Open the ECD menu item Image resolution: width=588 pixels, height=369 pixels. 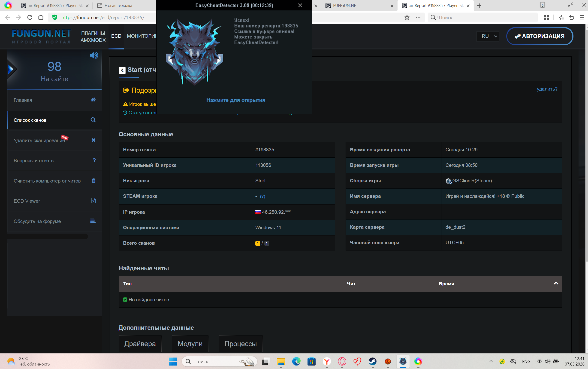tap(116, 36)
